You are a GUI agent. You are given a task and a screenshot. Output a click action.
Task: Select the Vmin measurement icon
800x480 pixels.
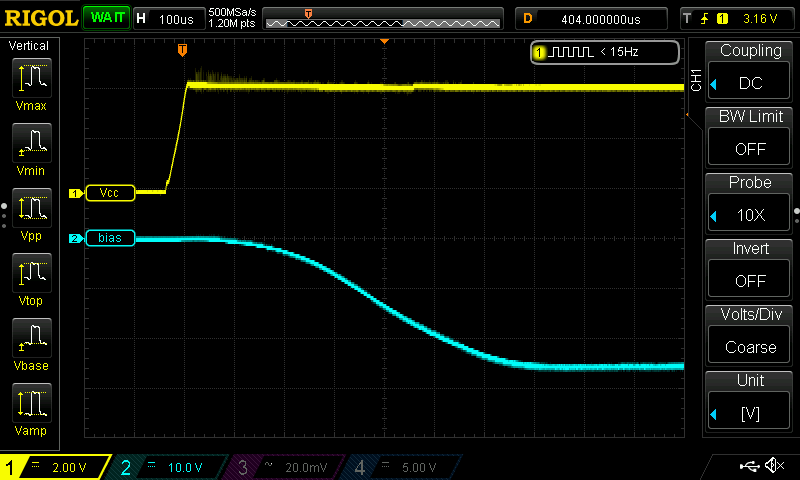click(32, 143)
